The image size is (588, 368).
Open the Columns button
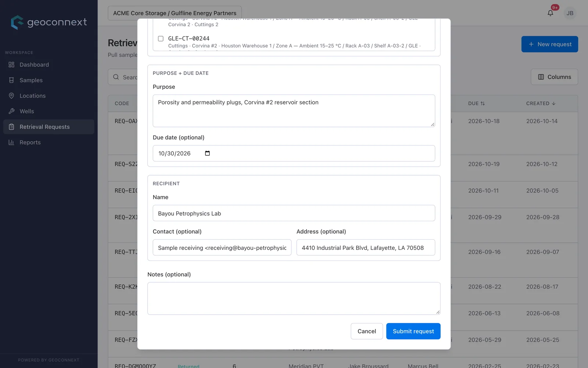[x=554, y=77]
